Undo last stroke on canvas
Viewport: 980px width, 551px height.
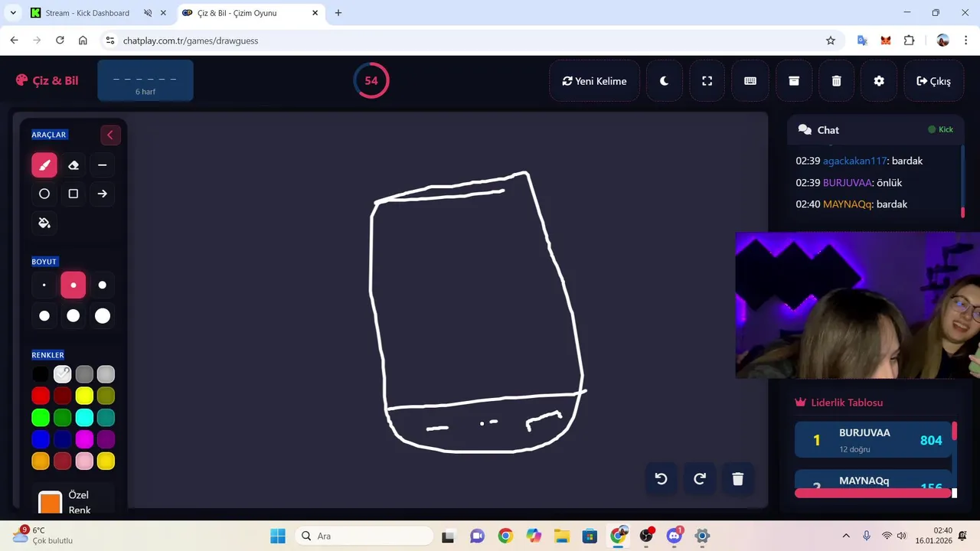[661, 479]
